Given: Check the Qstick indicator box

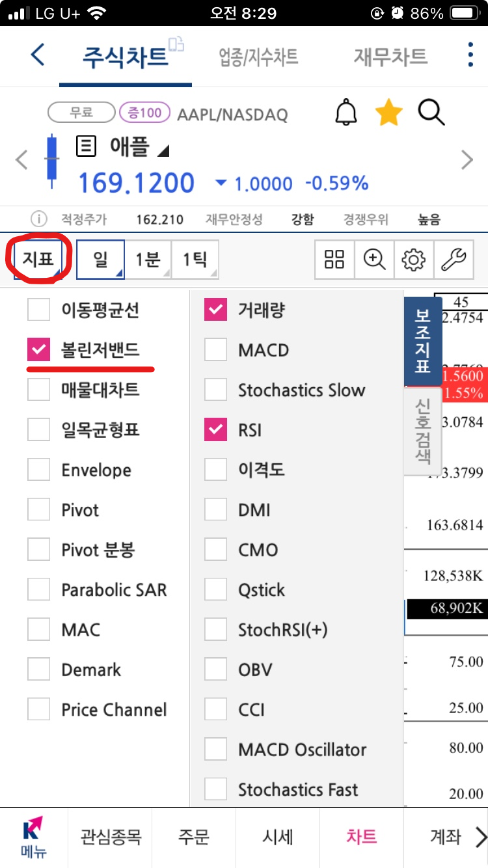Looking at the screenshot, I should click(216, 590).
